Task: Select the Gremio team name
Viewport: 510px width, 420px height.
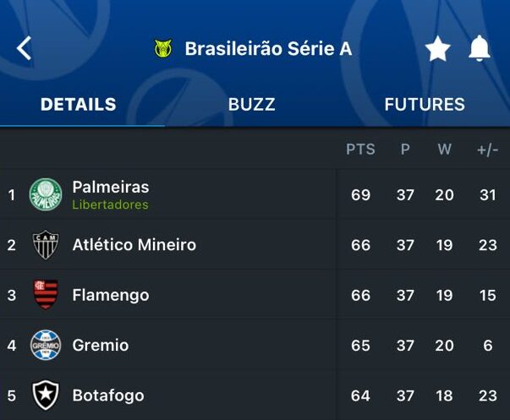Action: [x=101, y=345]
